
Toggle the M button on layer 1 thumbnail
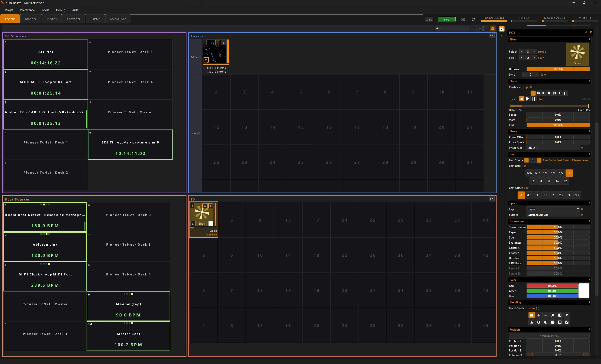click(x=206, y=60)
